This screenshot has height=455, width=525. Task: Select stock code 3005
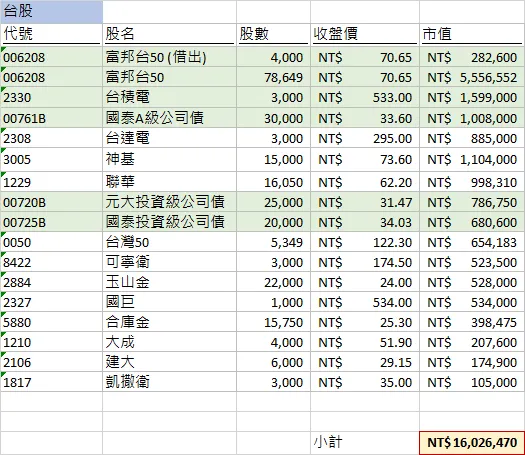[x=52, y=159]
